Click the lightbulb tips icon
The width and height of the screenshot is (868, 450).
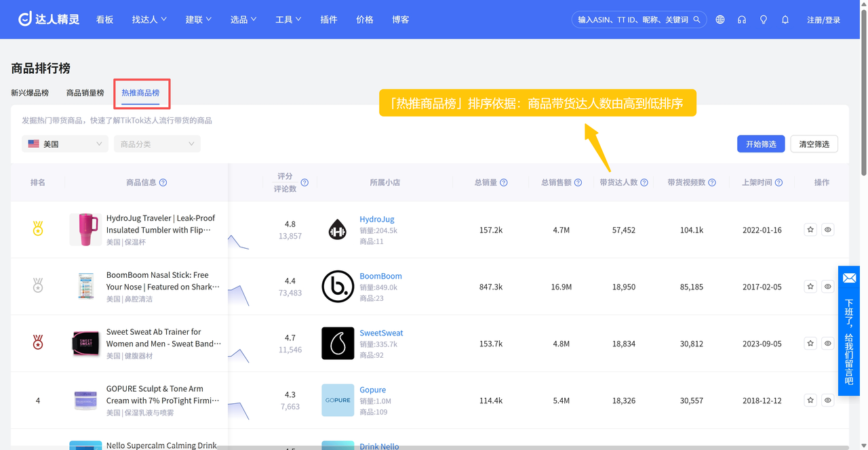(764, 20)
